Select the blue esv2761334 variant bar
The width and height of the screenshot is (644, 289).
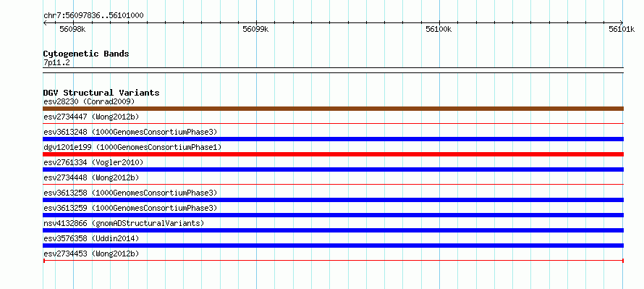333,169
